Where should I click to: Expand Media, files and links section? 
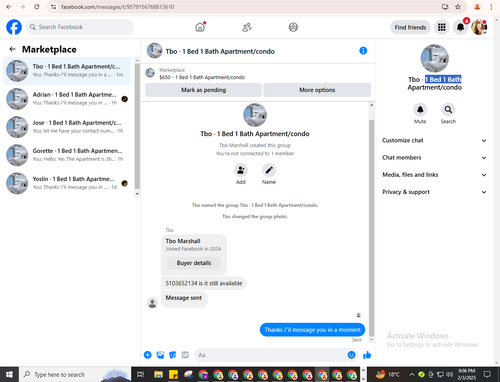434,175
